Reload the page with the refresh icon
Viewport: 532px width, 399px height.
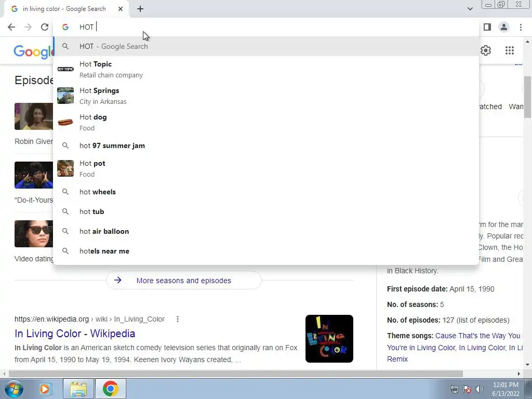click(45, 27)
